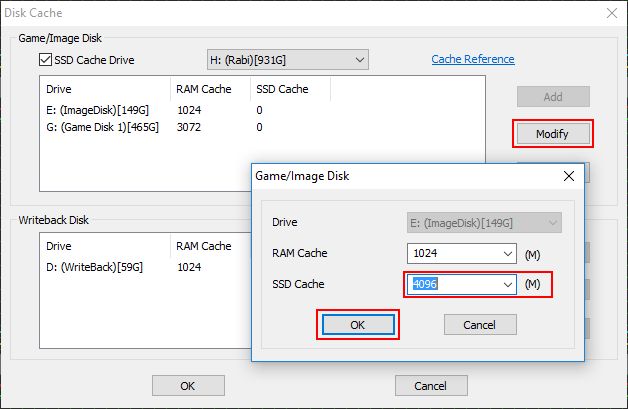This screenshot has width=628, height=409.
Task: Open the H: (Rabi)[931G] drive dropdown
Action: (288, 60)
